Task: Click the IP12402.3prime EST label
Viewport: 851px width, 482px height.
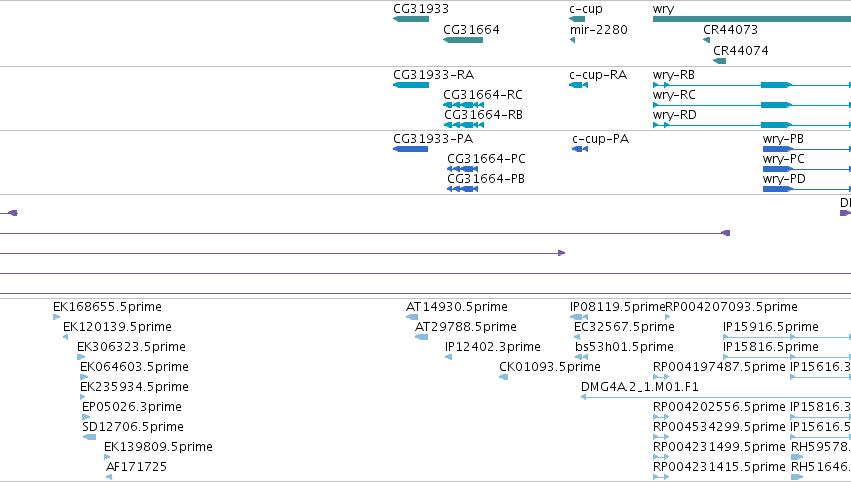Action: (492, 347)
